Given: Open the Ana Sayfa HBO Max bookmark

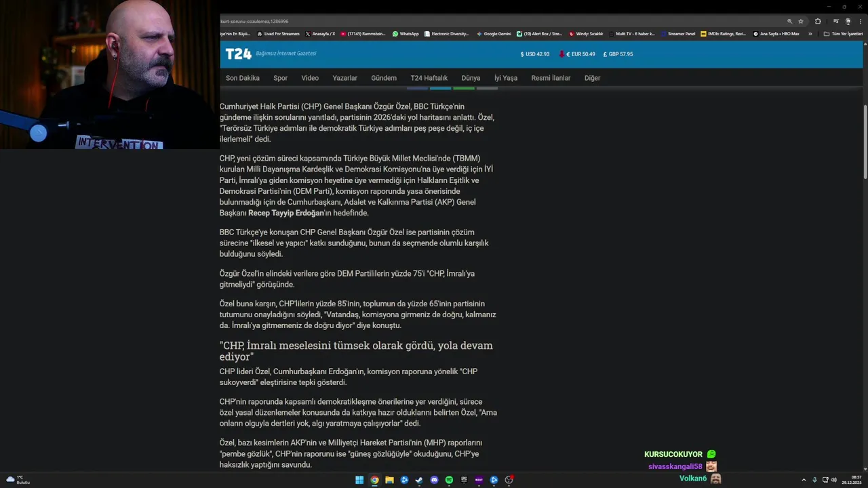Looking at the screenshot, I should pos(776,34).
